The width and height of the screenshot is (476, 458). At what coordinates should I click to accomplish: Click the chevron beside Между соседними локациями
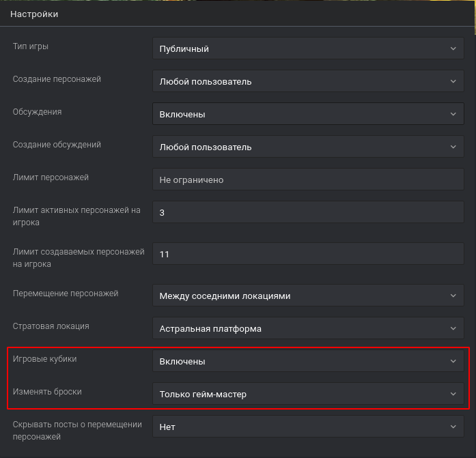[x=453, y=296]
